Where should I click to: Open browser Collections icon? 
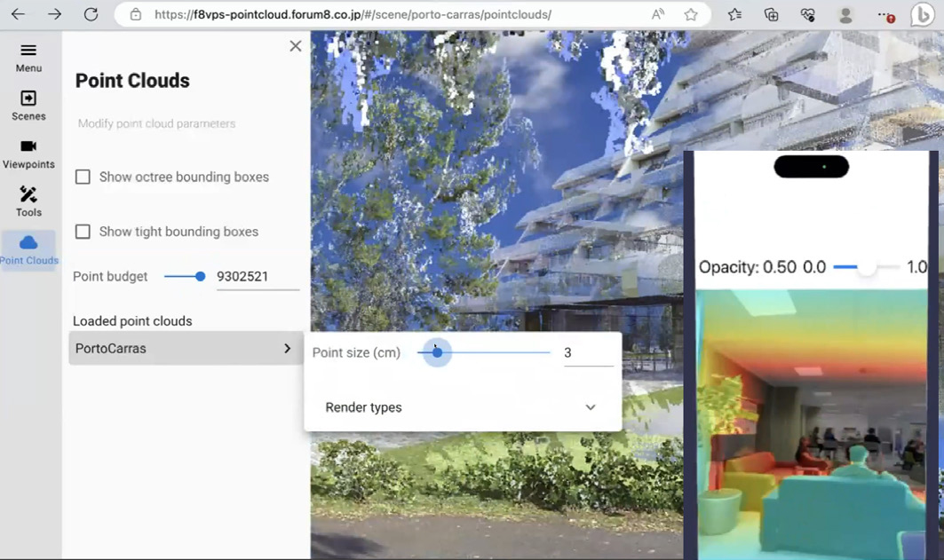(x=771, y=14)
